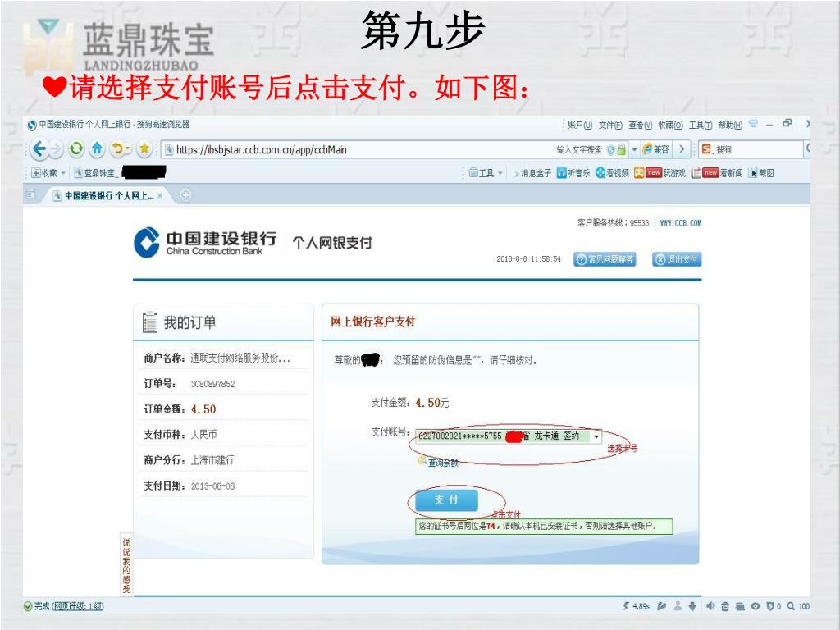Click the tab list icon left of tabs
This screenshot has height=630, width=840.
pos(31,194)
